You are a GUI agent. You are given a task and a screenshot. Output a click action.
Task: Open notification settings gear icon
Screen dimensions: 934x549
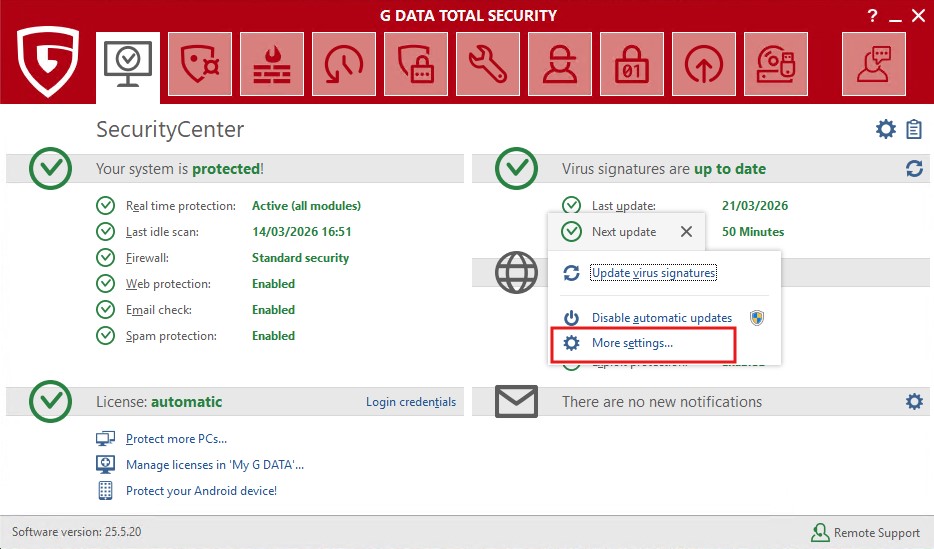click(914, 401)
